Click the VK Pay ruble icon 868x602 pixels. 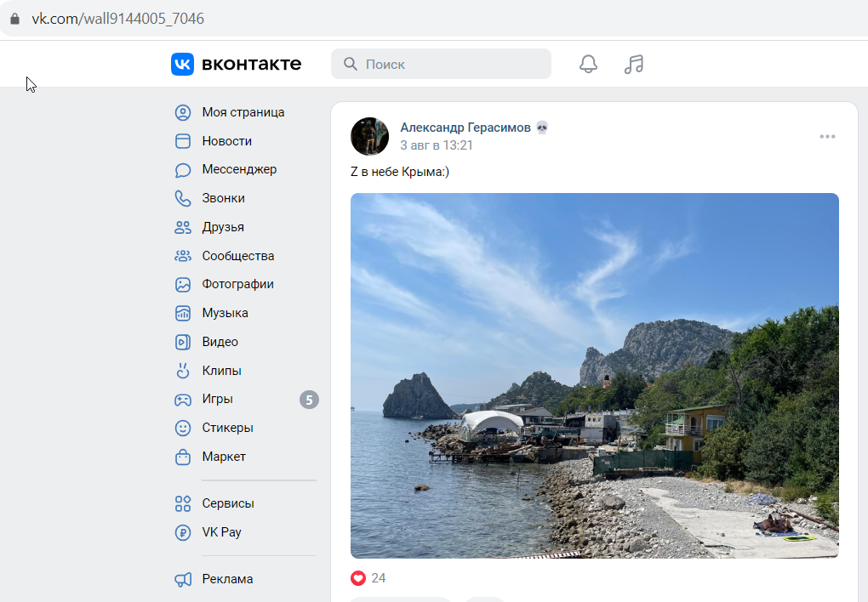(183, 532)
